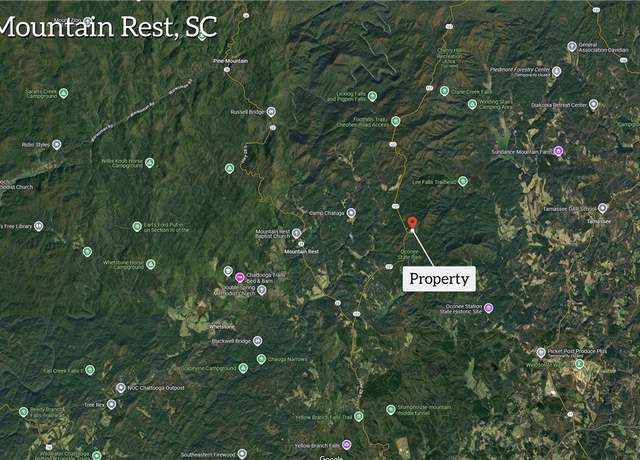The image size is (640, 460).
Task: Open Oconee Station State Historic Site marker
Action: click(489, 308)
